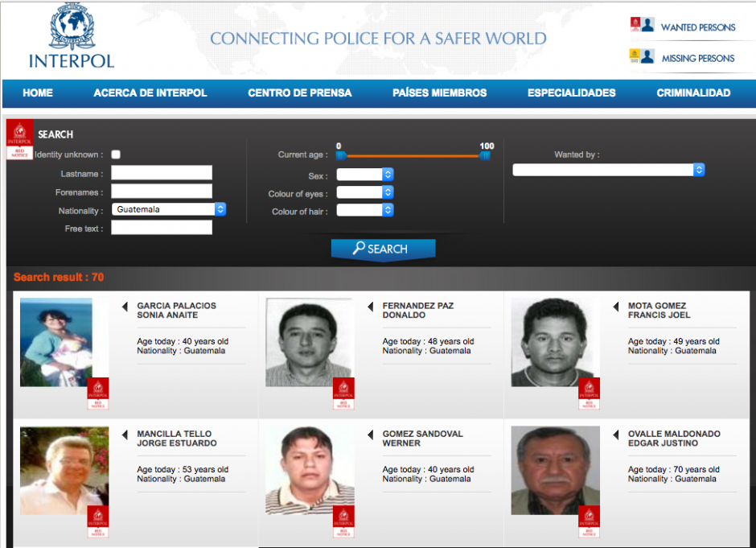Image resolution: width=756 pixels, height=548 pixels.
Task: Click the Red Notice badge on Ovalle Maldonado card
Action: 587,522
